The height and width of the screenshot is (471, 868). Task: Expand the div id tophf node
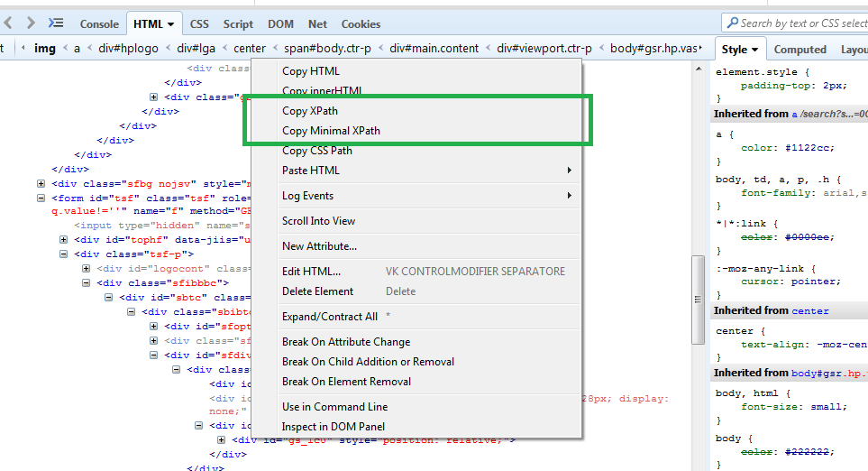[64, 240]
